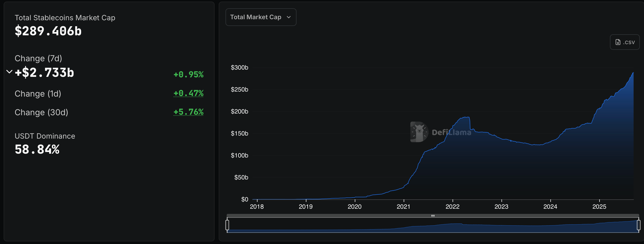
Task: Select the chevron on the Total Market Cap selector
Action: pyautogui.click(x=289, y=17)
